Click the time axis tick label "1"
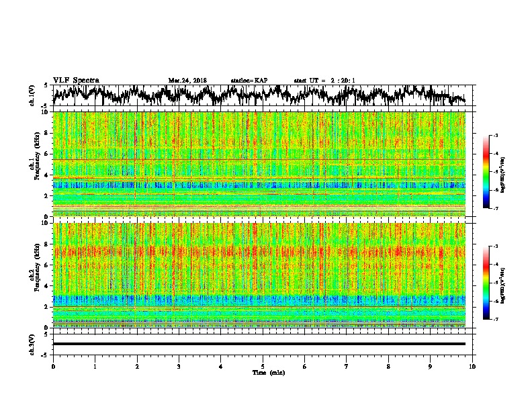The image size is (532, 411). tap(95, 367)
